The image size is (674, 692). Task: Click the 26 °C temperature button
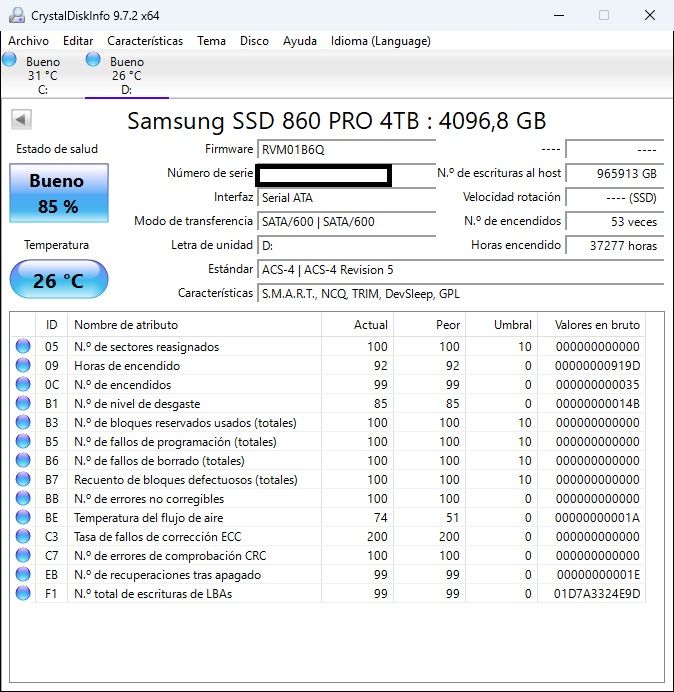click(x=59, y=280)
